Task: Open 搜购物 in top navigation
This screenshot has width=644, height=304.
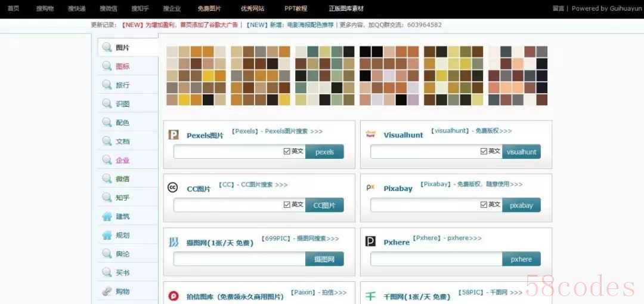Action: click(45, 8)
